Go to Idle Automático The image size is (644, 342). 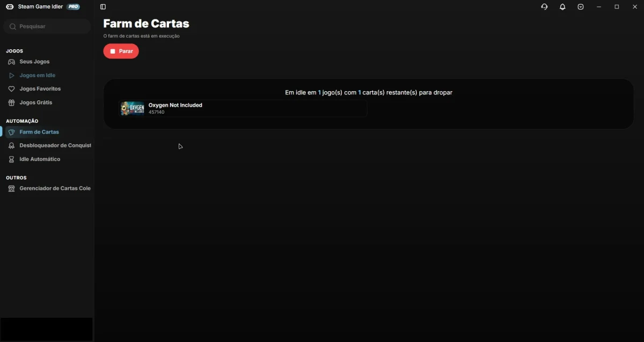coord(48,159)
